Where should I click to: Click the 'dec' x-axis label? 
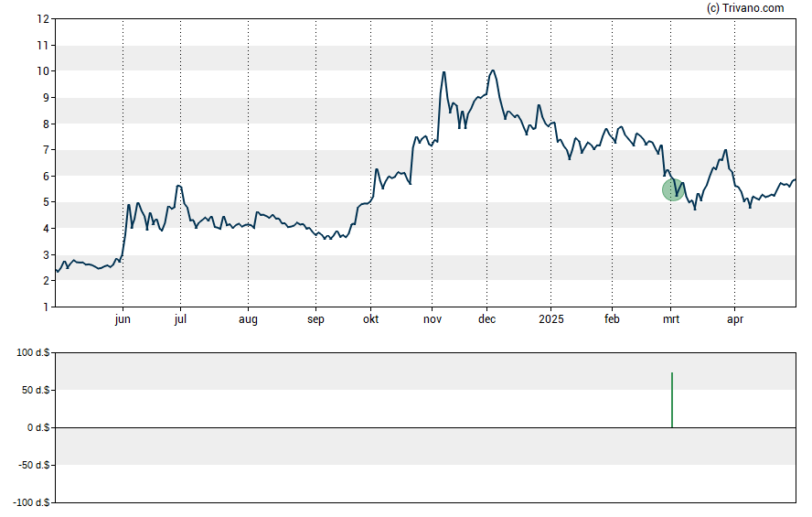[x=486, y=319]
